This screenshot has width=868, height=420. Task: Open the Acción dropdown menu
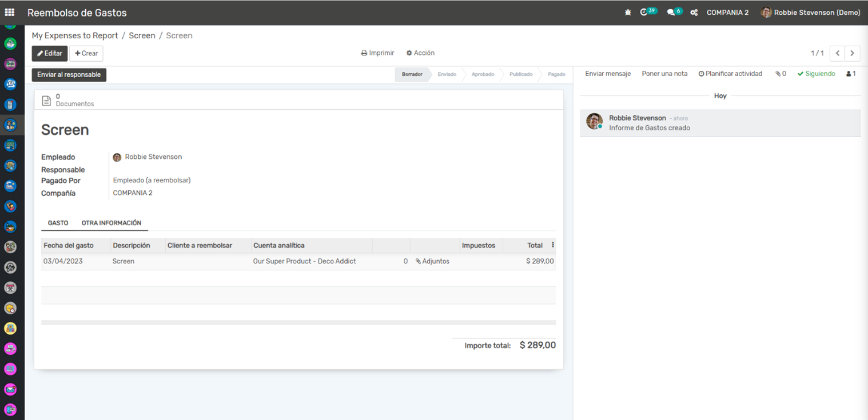420,53
